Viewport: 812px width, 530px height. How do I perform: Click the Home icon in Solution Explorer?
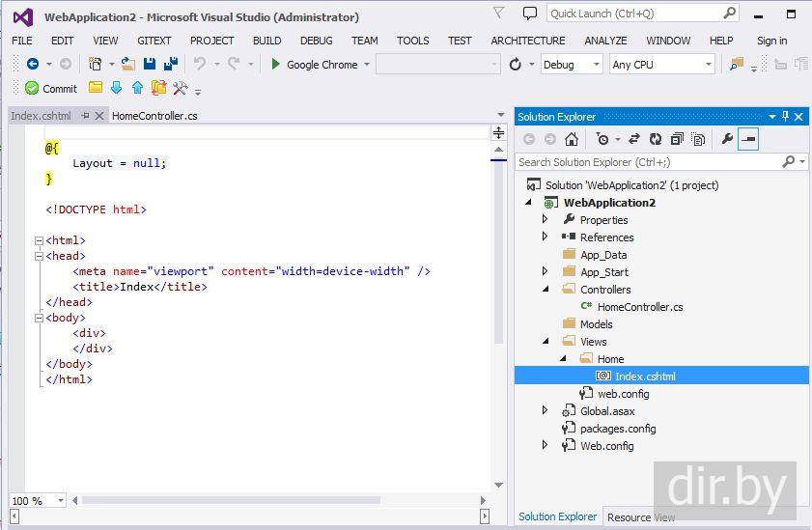pos(572,139)
